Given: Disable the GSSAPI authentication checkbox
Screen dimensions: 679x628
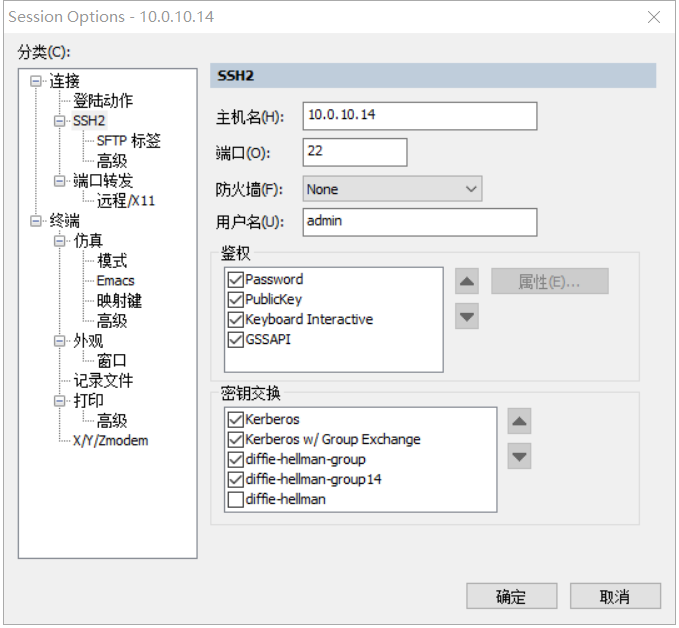Looking at the screenshot, I should [236, 340].
